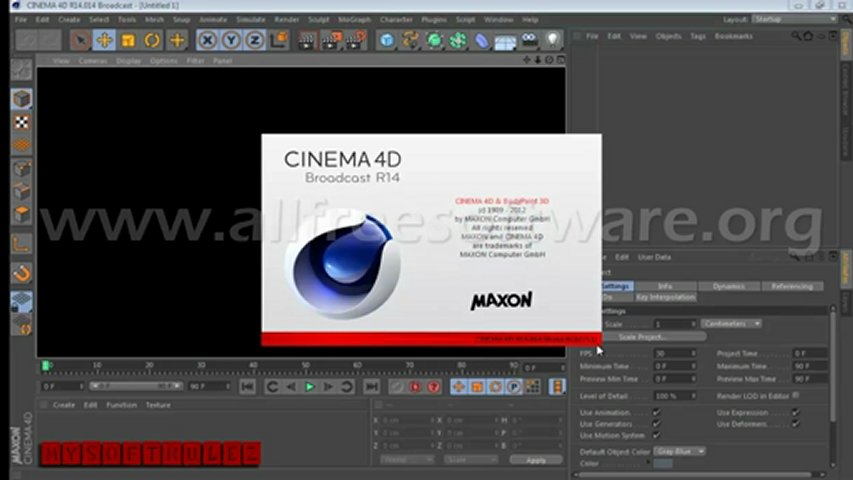
Task: Toggle the X axis lock
Action: click(x=207, y=40)
